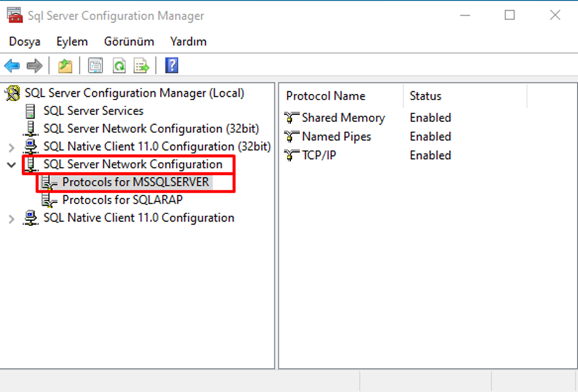Expand the bottom SQL Native Client 11.0 Configuration
Viewport: 578px width, 392px height.
click(11, 218)
